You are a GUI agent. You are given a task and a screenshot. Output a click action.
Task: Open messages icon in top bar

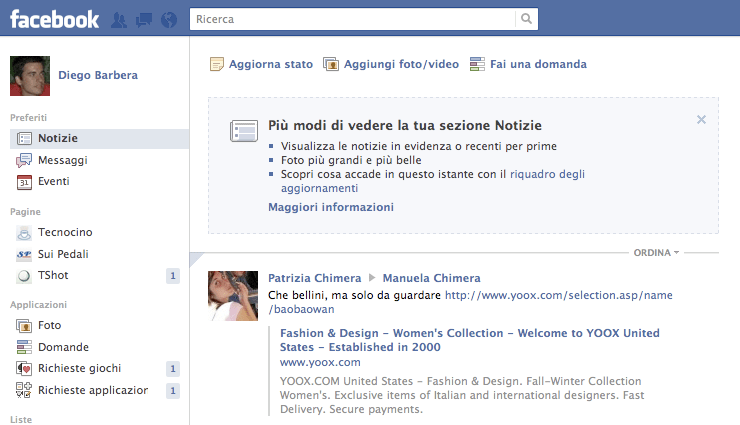tap(144, 19)
